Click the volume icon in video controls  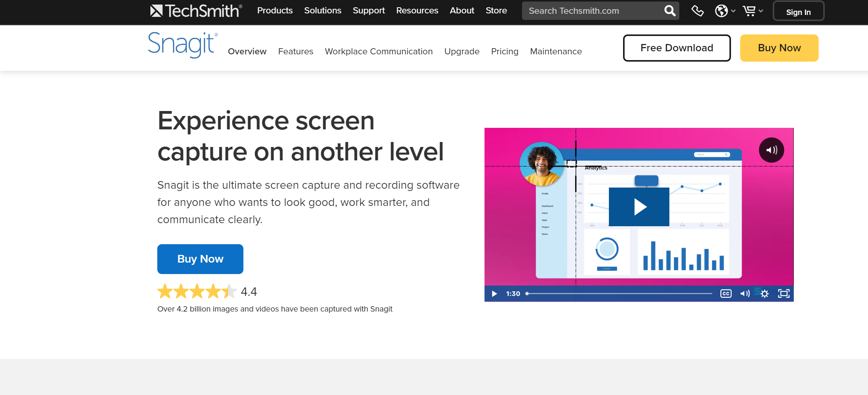coord(745,294)
